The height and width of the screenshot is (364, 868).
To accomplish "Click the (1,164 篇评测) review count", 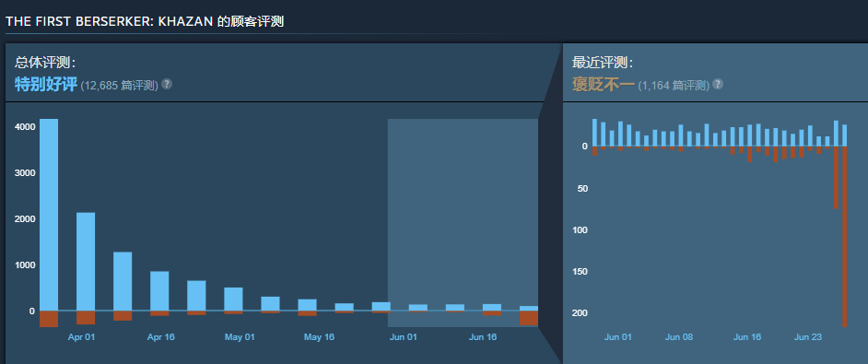I will point(674,86).
